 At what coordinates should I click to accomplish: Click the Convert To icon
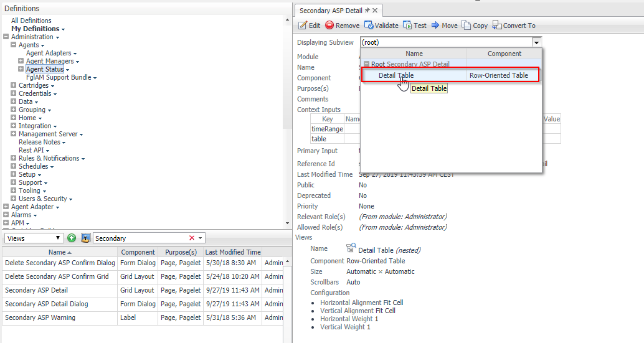click(497, 26)
